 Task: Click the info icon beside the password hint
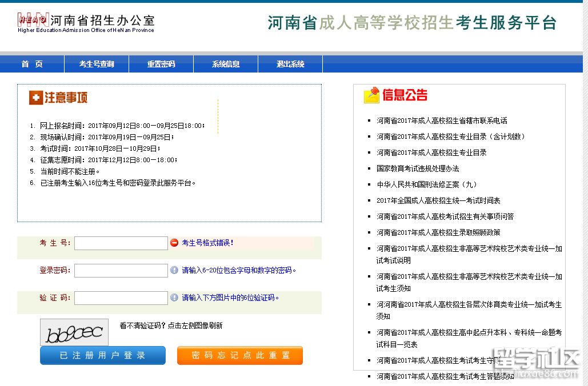[x=174, y=270]
